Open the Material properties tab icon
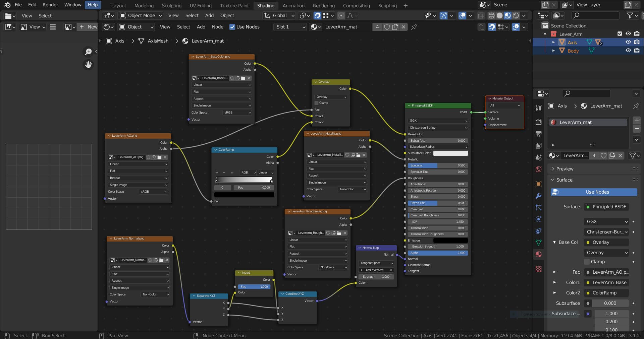Image resolution: width=644 pixels, height=339 pixels. [x=538, y=254]
